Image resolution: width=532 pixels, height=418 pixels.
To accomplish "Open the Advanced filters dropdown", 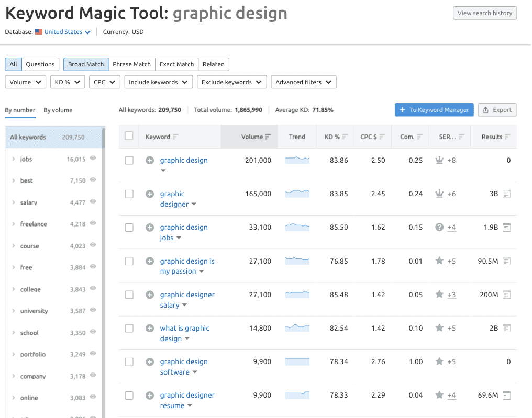I will click(x=303, y=82).
